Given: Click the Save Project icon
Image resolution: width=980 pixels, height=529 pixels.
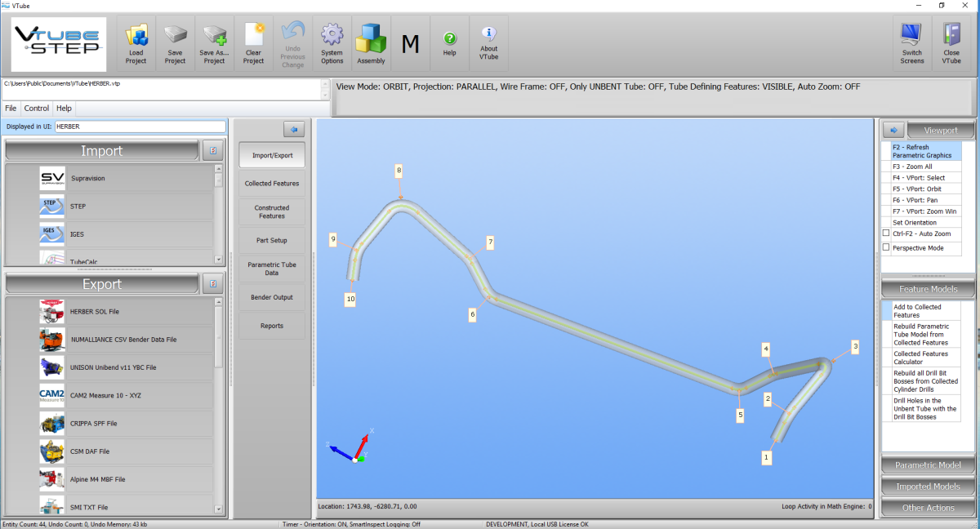Looking at the screenshot, I should click(x=175, y=37).
